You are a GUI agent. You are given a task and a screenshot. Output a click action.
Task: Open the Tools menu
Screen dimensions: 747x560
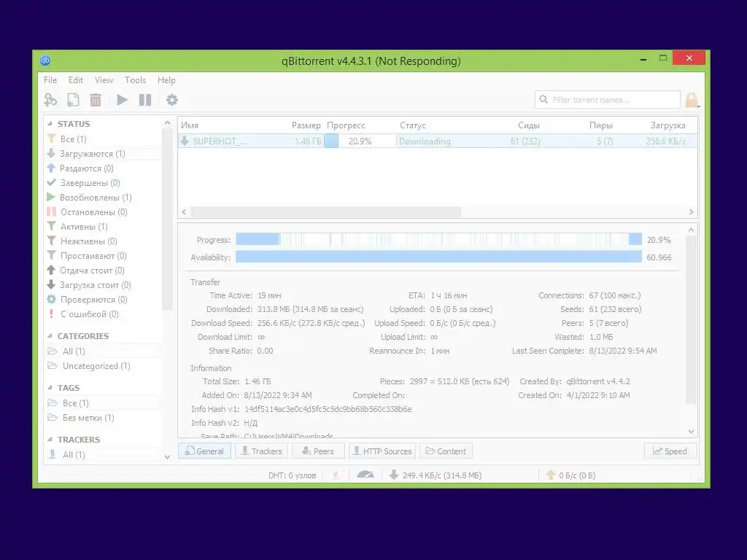click(x=135, y=80)
